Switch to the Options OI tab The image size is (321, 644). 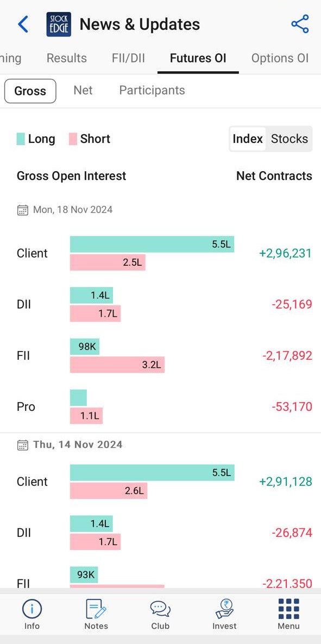280,58
